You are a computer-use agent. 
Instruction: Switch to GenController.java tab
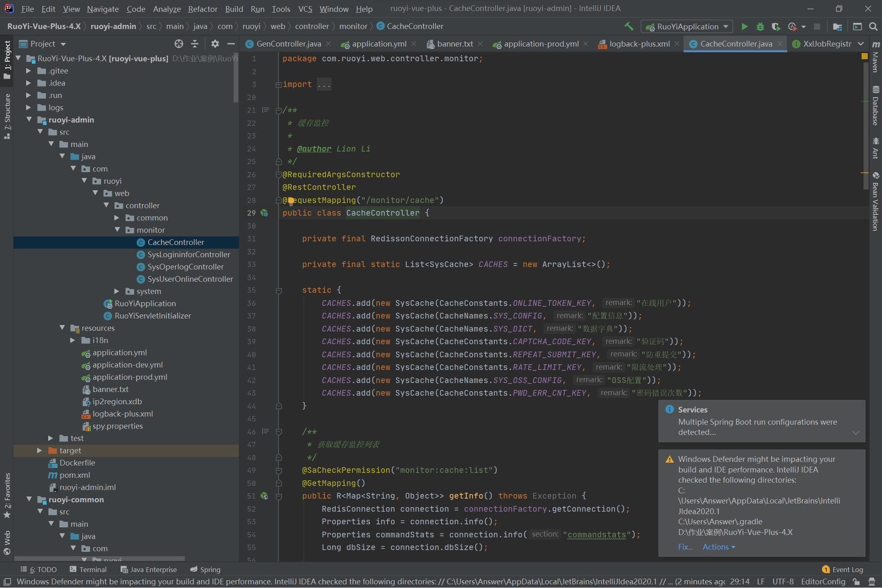click(x=288, y=44)
